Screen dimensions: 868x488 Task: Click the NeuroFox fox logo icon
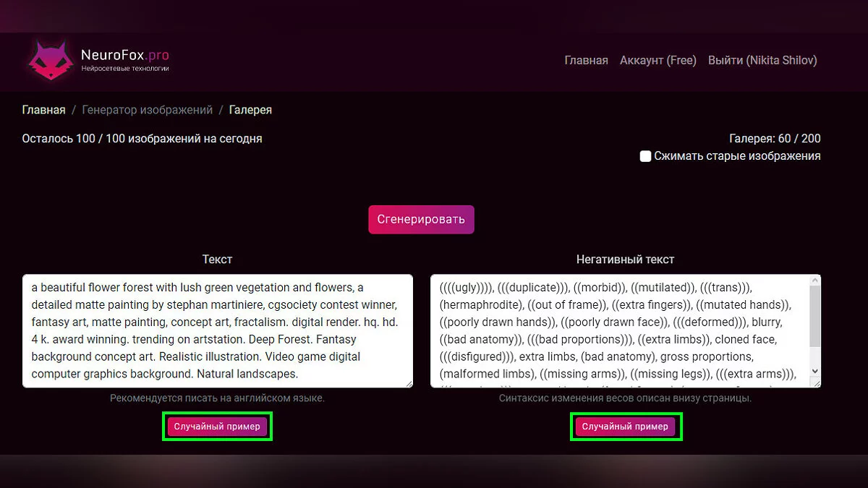(51, 61)
